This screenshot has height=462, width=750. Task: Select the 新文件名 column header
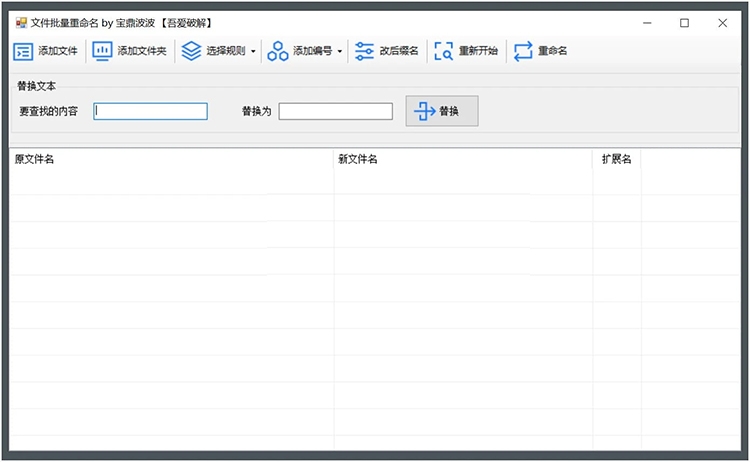(x=462, y=160)
